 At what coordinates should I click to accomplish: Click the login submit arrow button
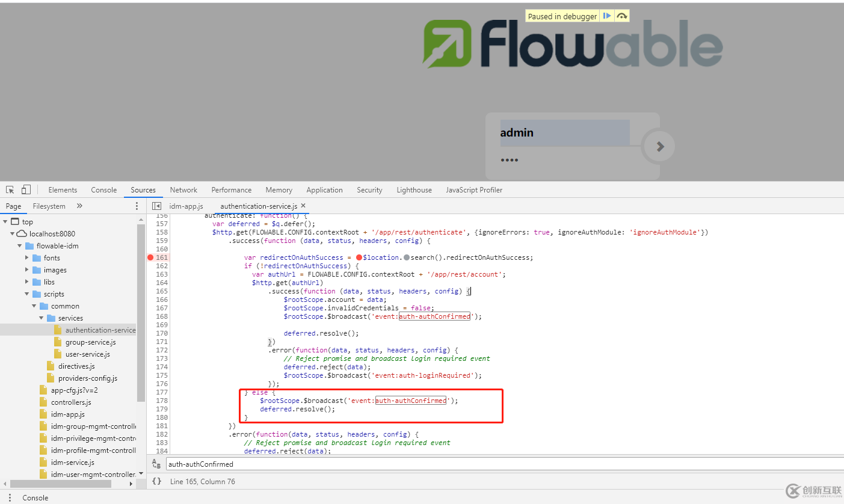(659, 146)
